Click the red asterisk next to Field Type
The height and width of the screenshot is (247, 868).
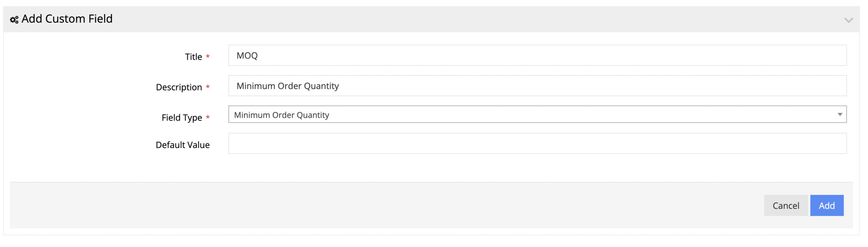click(x=208, y=117)
